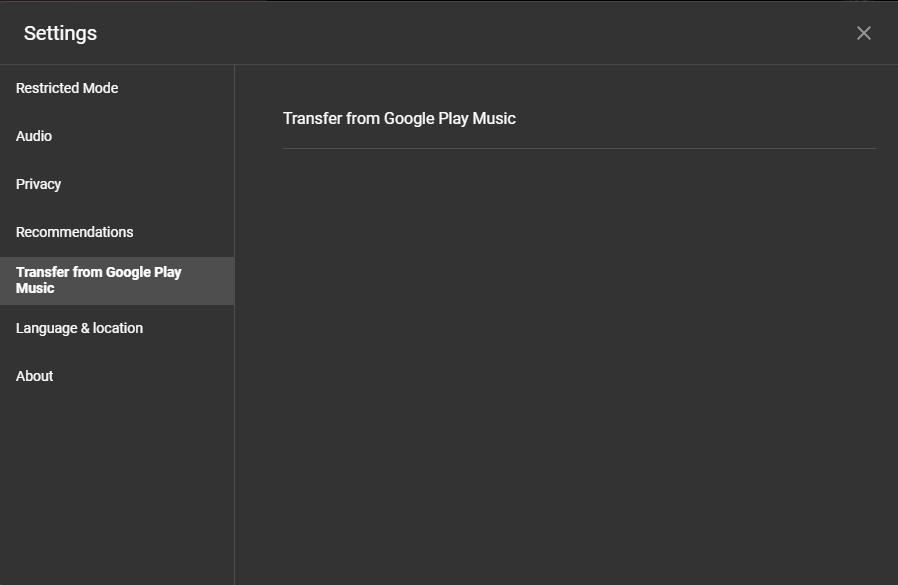
Task: Click the last item in the settings sidebar
Action: 34,376
